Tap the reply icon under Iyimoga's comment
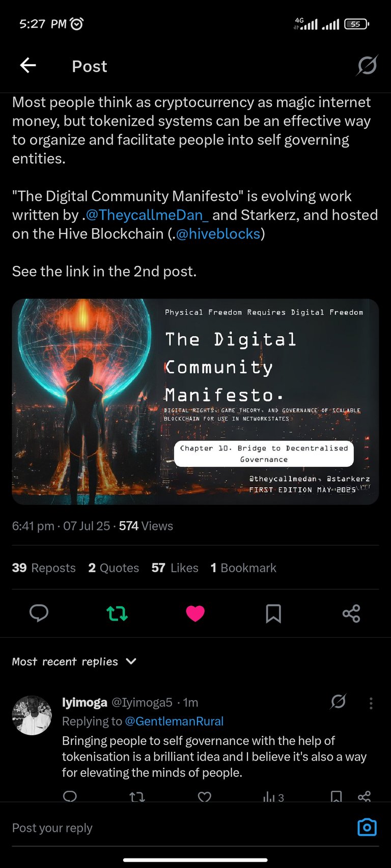The width and height of the screenshot is (391, 868). (x=70, y=796)
